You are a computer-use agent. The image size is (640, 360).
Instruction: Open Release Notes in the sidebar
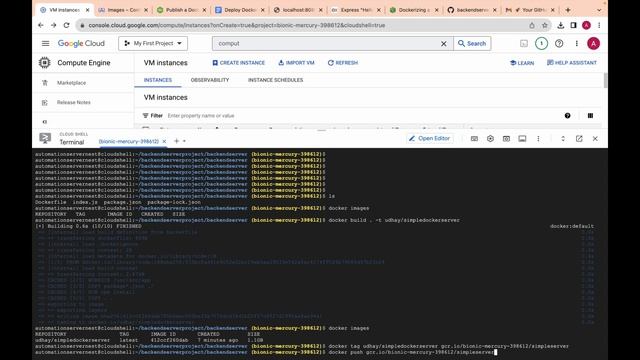tap(73, 102)
